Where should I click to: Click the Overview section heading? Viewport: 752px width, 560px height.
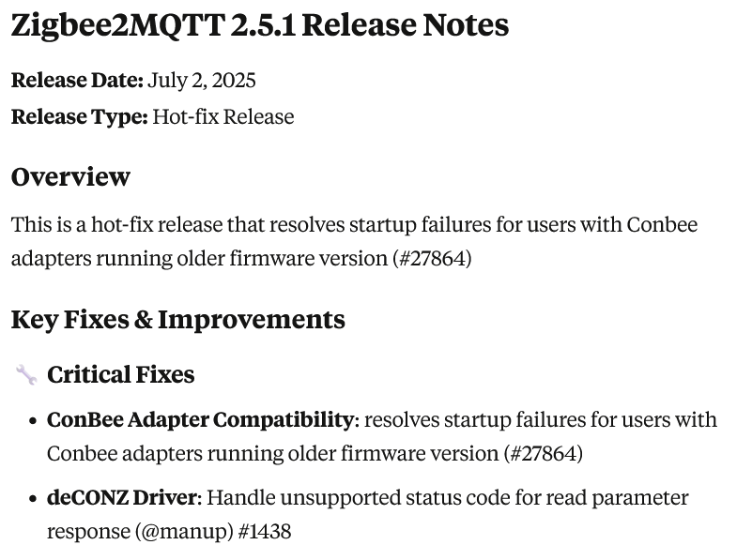[x=70, y=176]
